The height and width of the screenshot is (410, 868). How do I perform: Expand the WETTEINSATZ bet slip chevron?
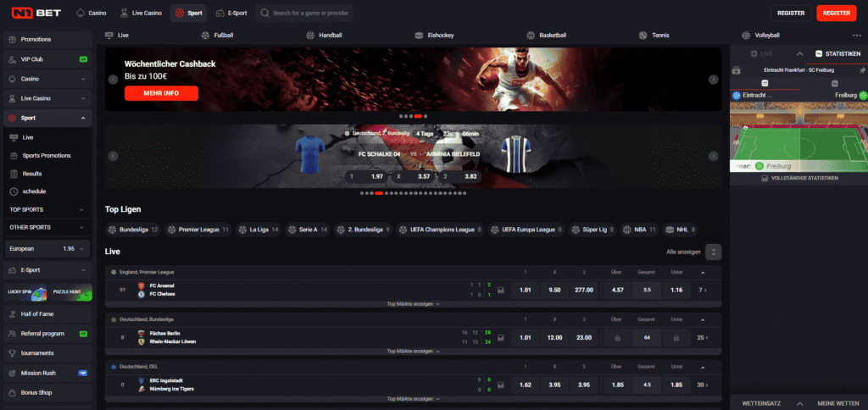(x=800, y=403)
